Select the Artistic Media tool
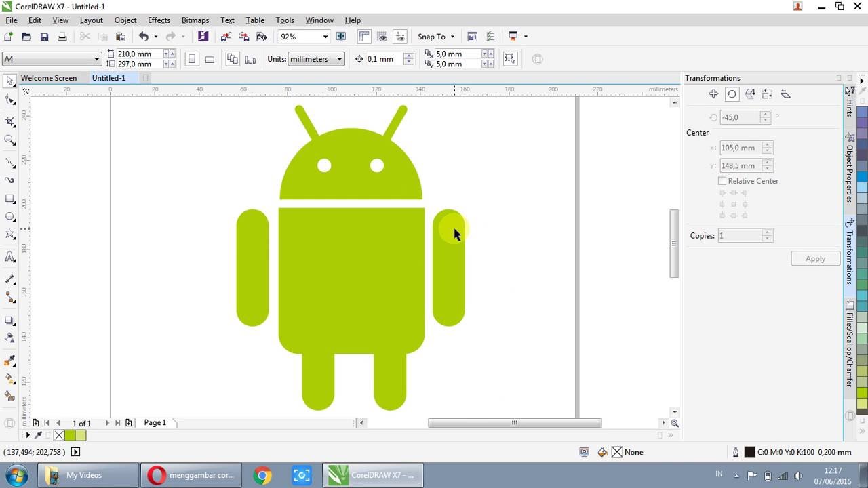 coord(9,180)
